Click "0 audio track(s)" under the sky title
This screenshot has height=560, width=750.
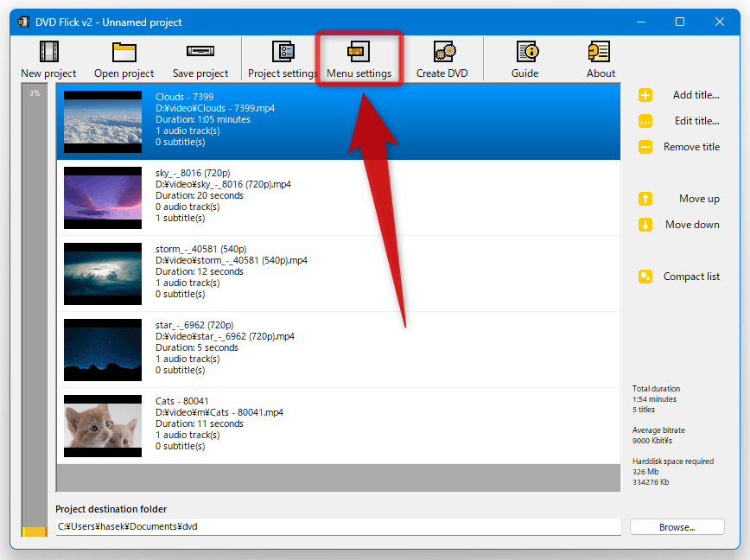click(x=187, y=207)
